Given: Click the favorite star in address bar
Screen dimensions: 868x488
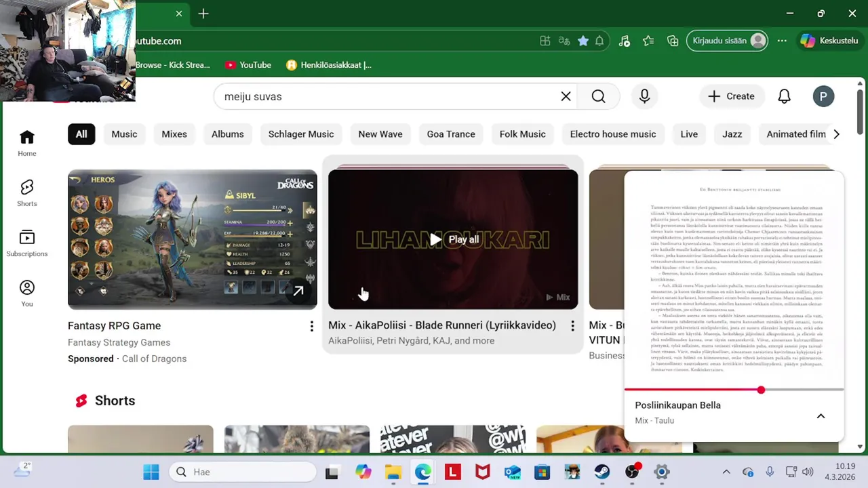Looking at the screenshot, I should [583, 41].
